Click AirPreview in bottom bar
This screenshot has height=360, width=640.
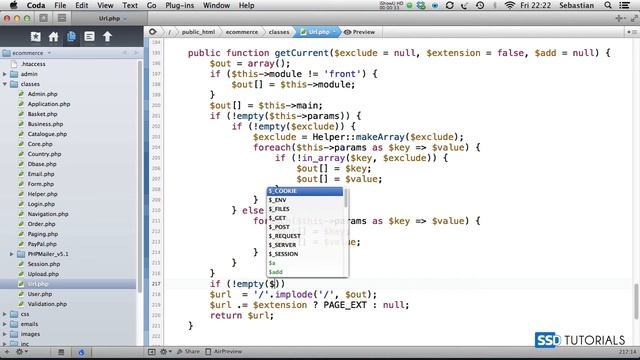224,351
